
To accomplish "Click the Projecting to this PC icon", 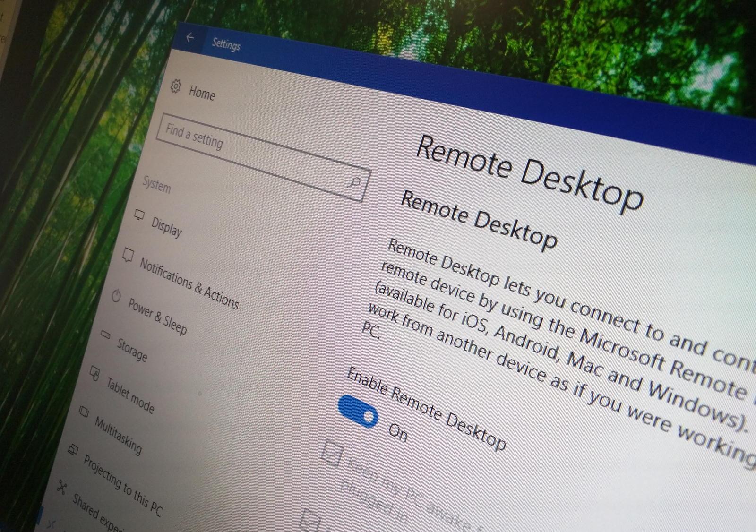I will 73,449.
